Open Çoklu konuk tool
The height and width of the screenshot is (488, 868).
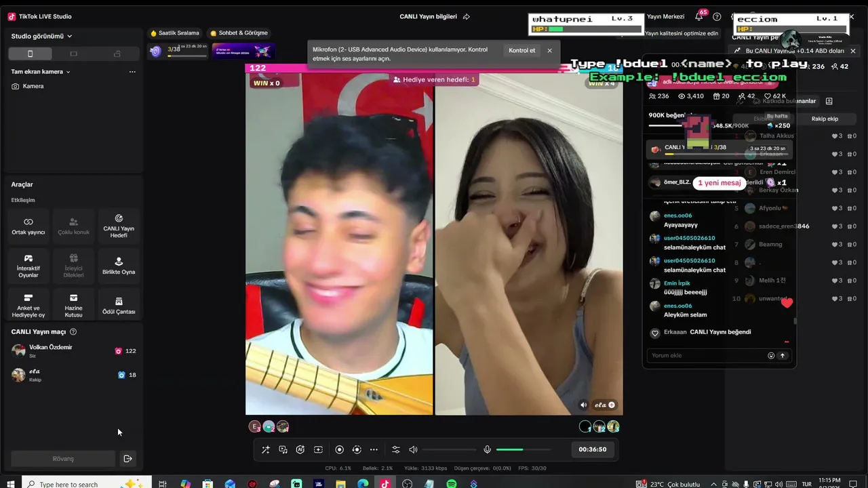(x=73, y=226)
